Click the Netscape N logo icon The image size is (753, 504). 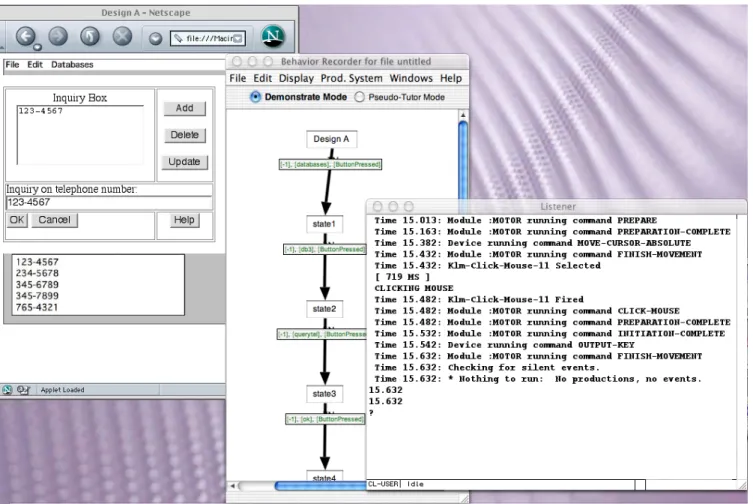(x=273, y=37)
